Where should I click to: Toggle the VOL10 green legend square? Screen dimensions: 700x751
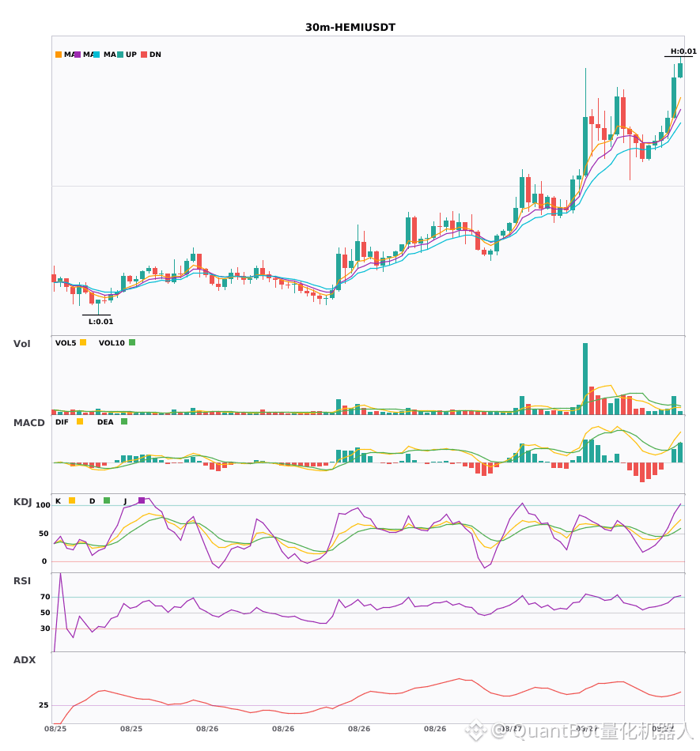pos(132,342)
